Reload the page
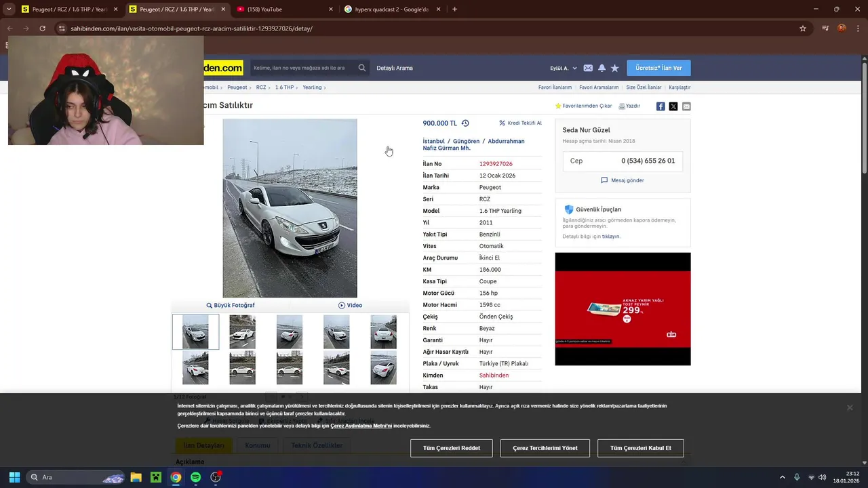The width and height of the screenshot is (868, 488). (x=42, y=28)
